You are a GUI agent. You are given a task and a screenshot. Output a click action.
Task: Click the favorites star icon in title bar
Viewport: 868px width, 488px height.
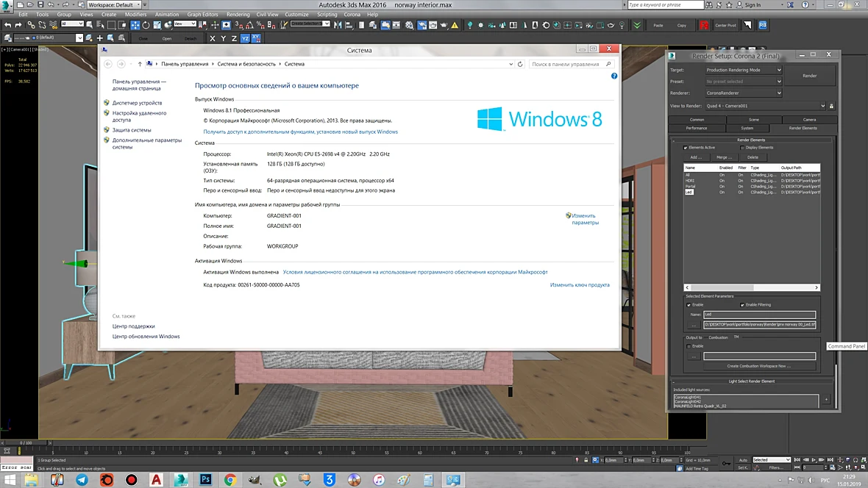729,4
